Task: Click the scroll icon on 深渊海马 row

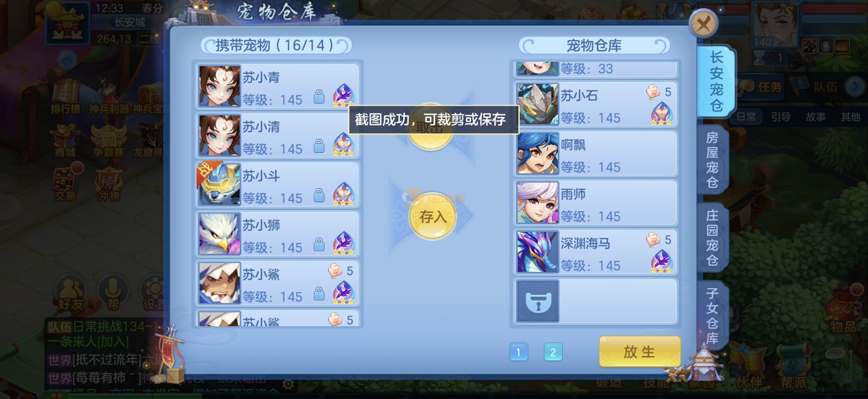Action: pos(653,240)
